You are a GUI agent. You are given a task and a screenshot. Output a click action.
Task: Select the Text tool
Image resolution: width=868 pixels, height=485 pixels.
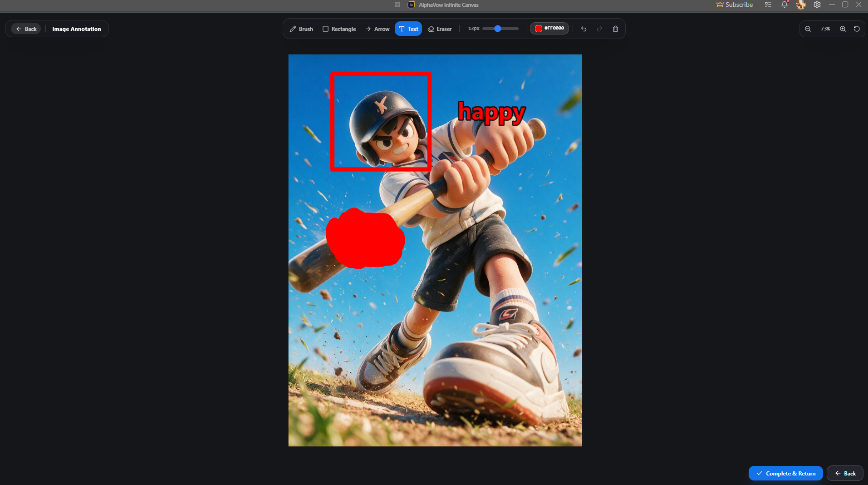408,29
